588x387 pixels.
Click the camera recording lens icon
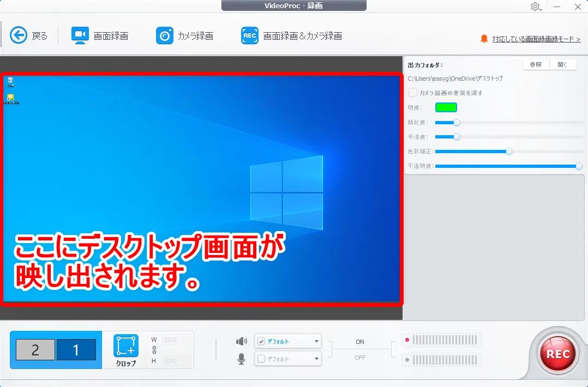coord(165,35)
